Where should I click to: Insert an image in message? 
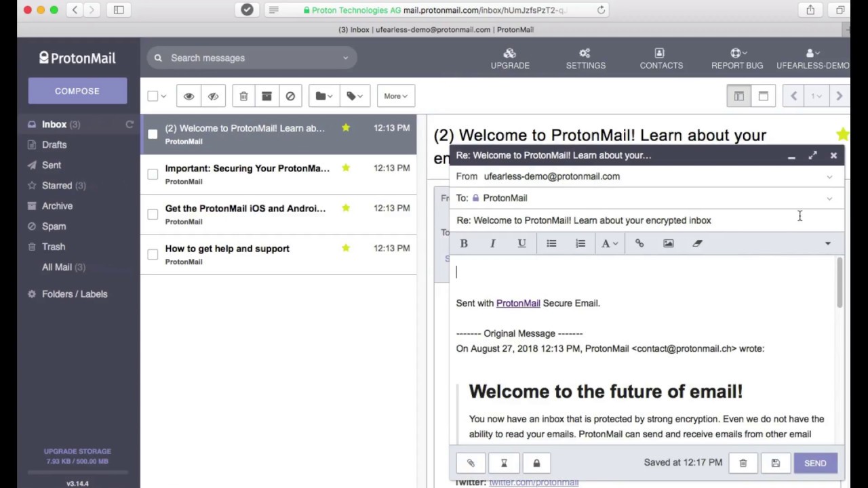tap(669, 243)
